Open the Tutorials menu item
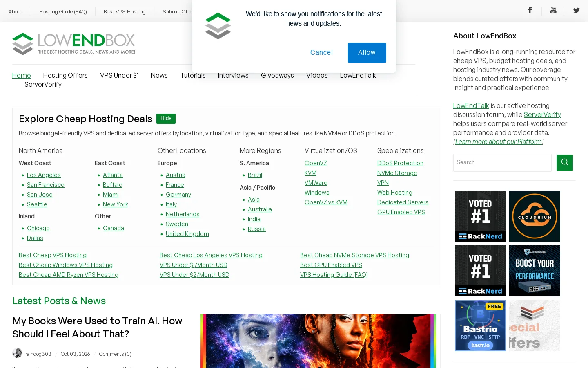The height and width of the screenshot is (368, 588). click(x=193, y=76)
